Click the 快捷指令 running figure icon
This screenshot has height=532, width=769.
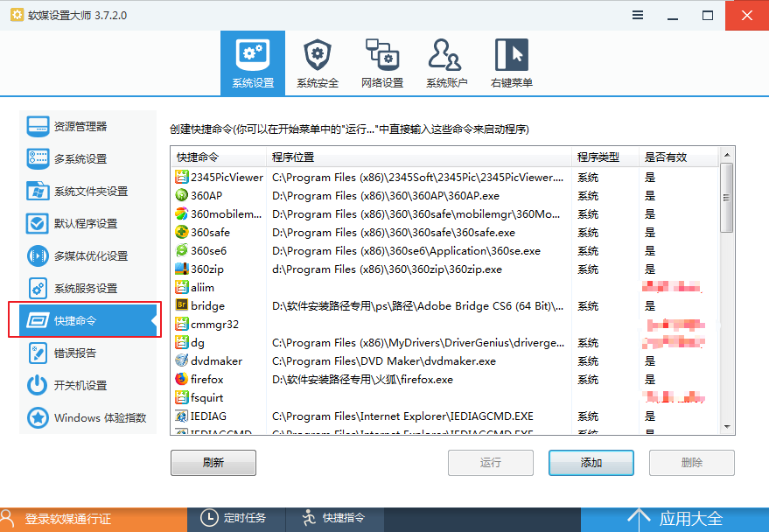pyautogui.click(x=309, y=518)
